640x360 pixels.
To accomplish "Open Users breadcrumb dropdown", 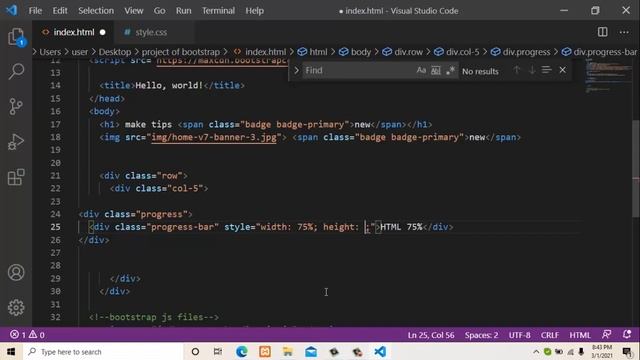I will (50, 52).
